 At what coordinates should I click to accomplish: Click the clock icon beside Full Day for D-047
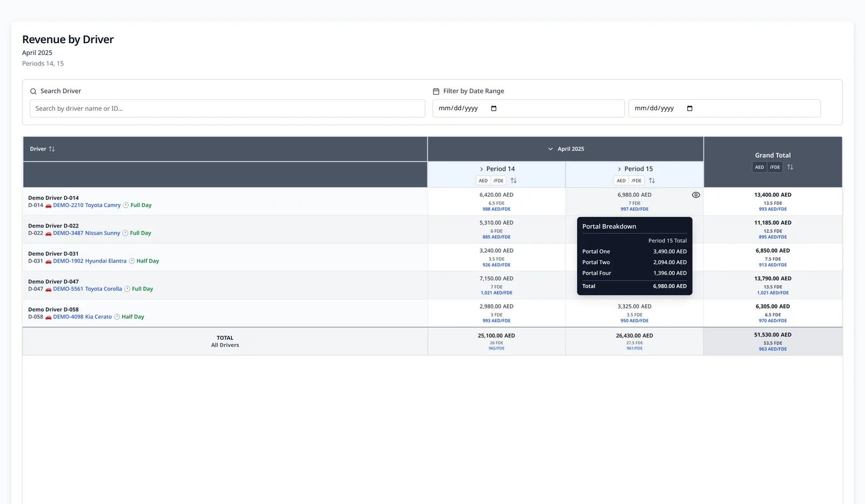(x=127, y=289)
